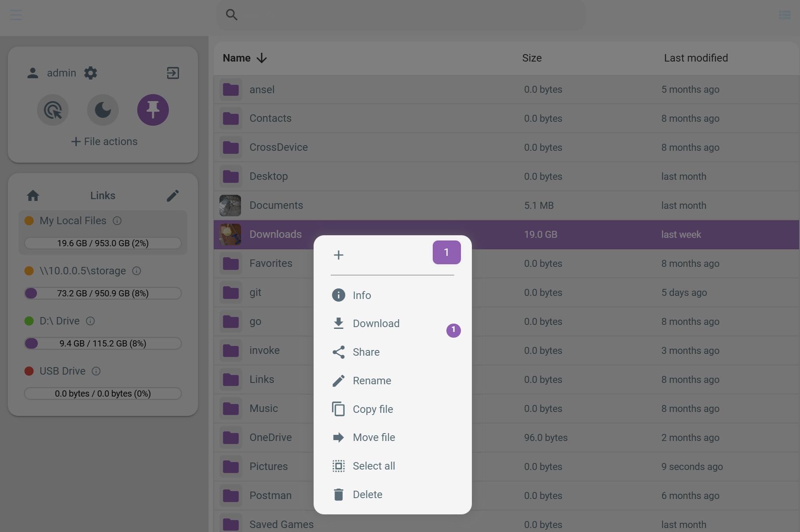Click the File actions button

click(104, 141)
